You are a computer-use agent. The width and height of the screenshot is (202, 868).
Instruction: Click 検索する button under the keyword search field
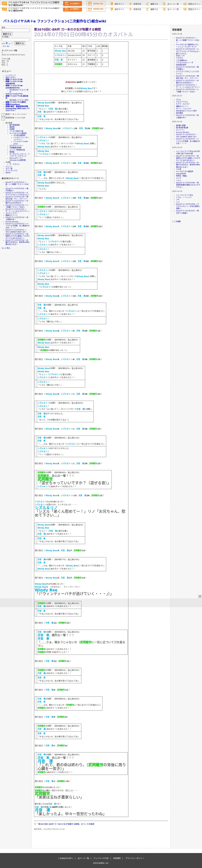point(7,34)
